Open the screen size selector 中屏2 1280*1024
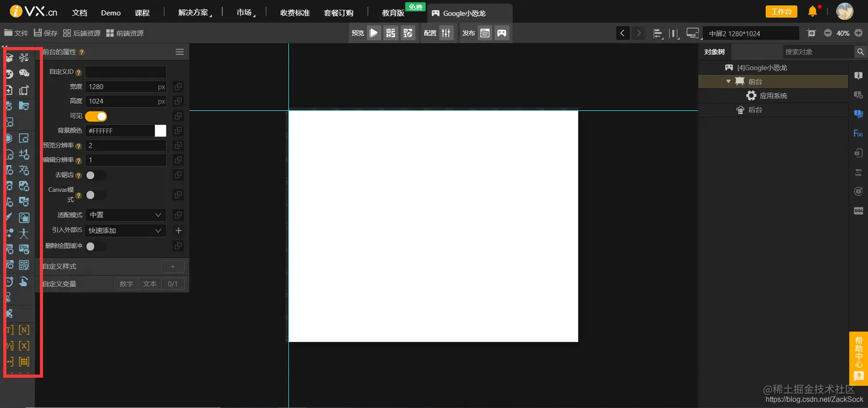 pos(751,33)
